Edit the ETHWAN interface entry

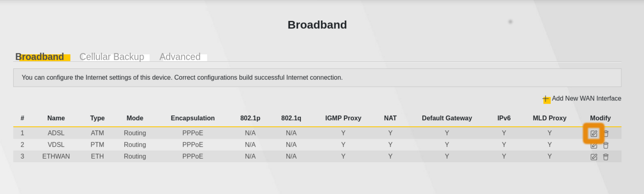click(594, 157)
